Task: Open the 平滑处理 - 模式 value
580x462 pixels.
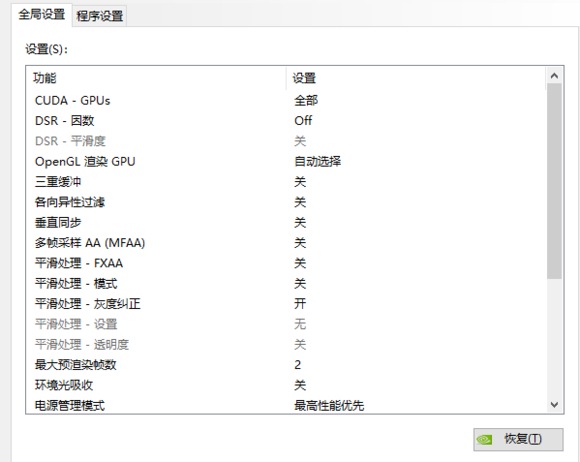Action: tap(300, 284)
